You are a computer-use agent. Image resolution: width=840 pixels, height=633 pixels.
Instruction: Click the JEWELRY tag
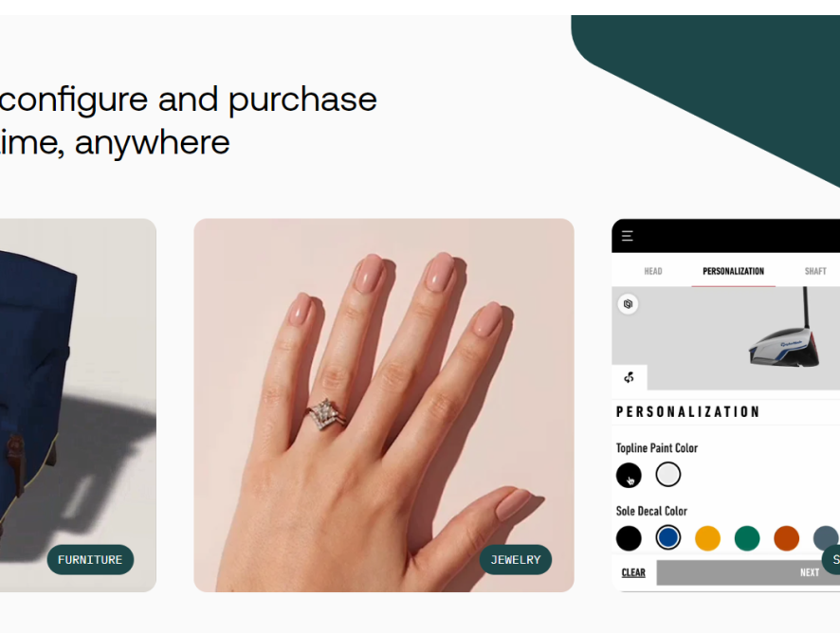[516, 560]
